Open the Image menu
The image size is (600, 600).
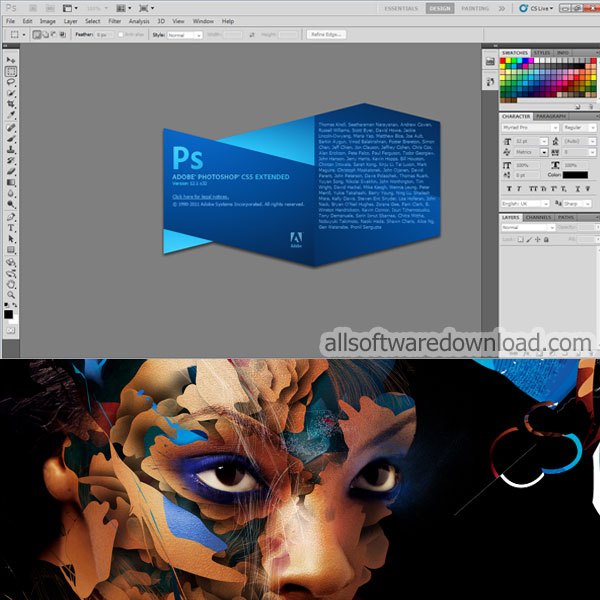47,21
